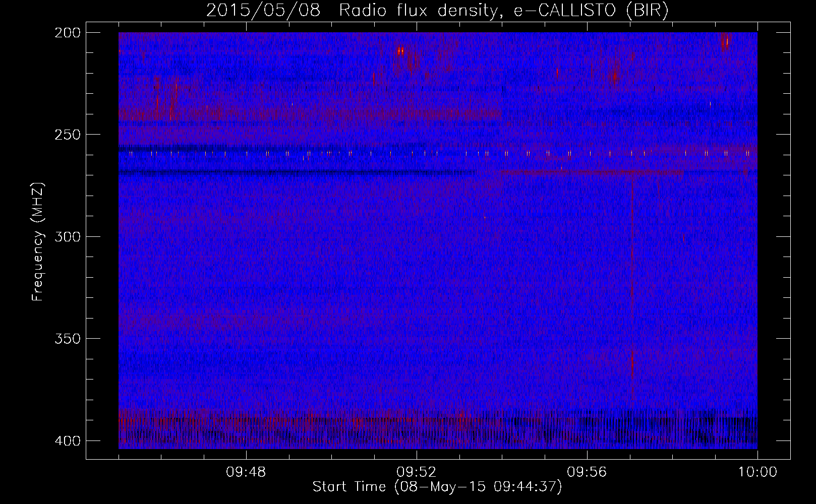Click the '200' frequency tick label
The width and height of the screenshot is (816, 504).
pyautogui.click(x=68, y=33)
